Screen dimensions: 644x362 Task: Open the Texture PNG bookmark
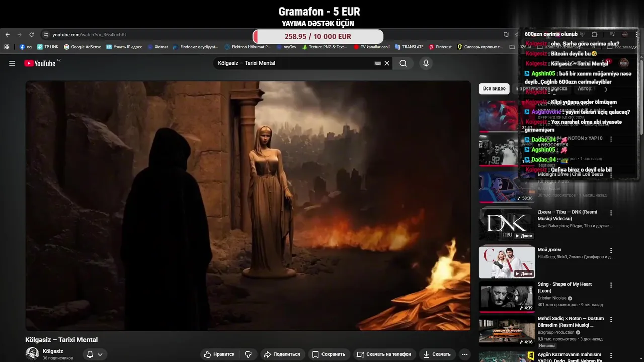click(x=325, y=47)
